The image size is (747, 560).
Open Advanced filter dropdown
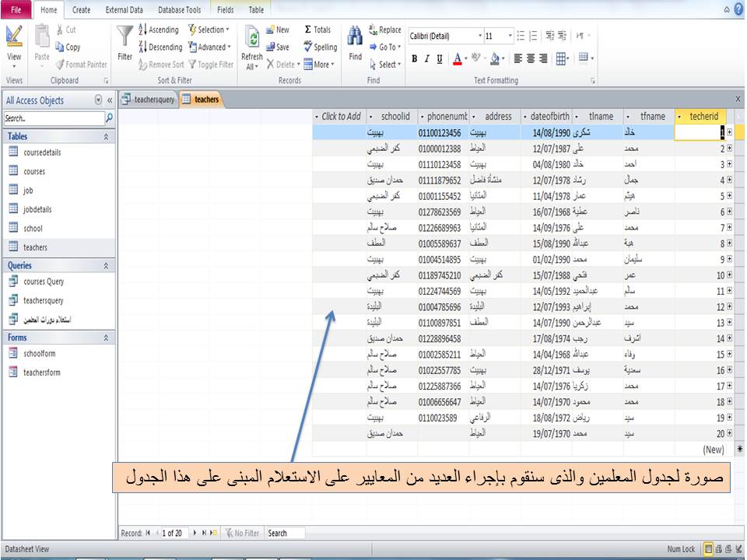(x=209, y=47)
